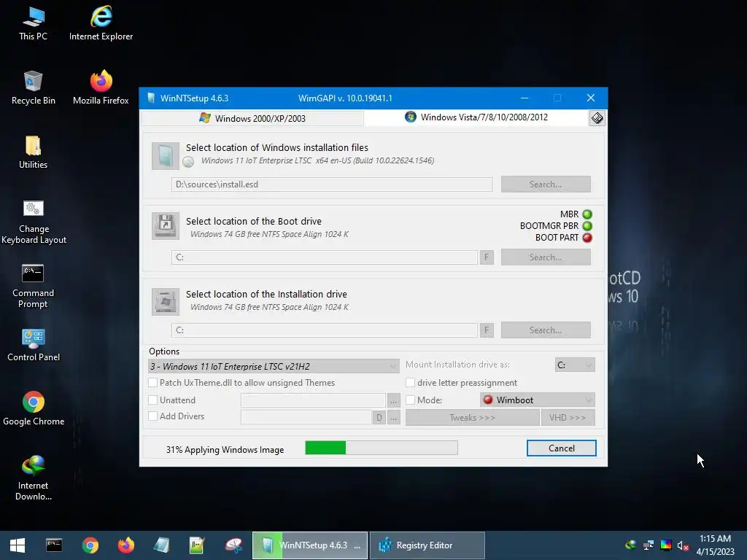Launch the notepad app from taskbar
The height and width of the screenshot is (560, 747).
click(197, 545)
